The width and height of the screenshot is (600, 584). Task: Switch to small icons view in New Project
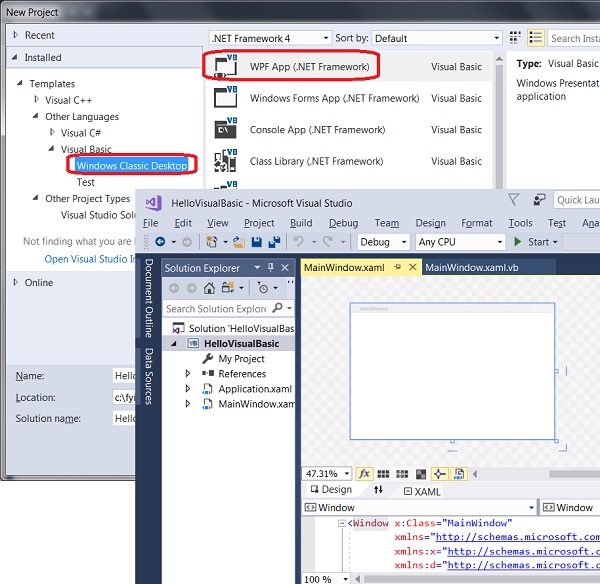pos(515,38)
